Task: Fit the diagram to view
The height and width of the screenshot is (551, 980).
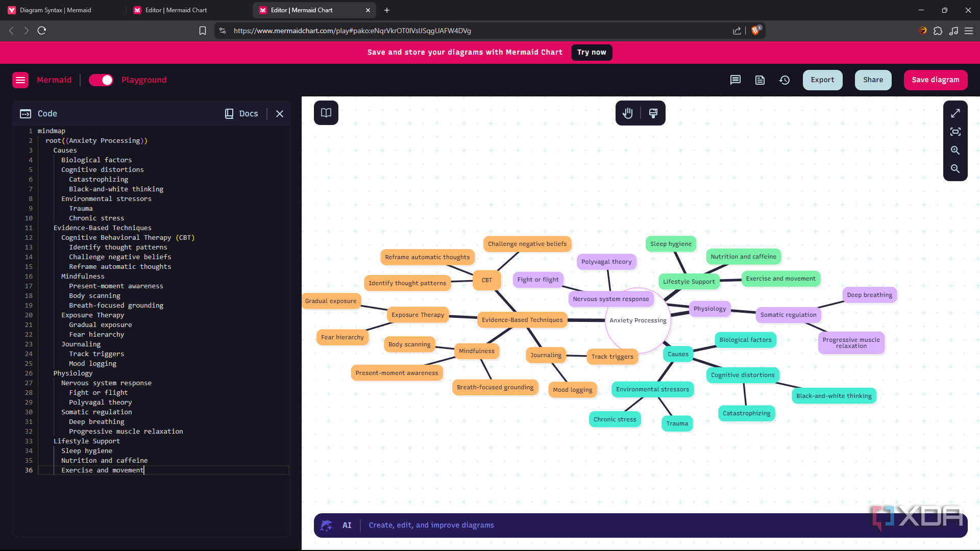Action: (955, 132)
